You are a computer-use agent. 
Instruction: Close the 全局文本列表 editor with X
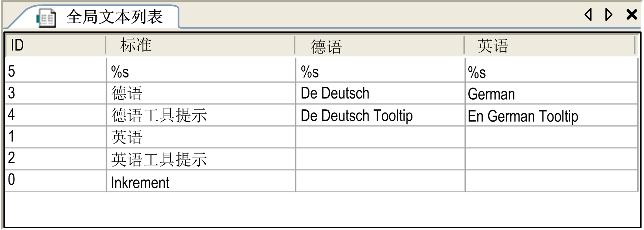632,15
